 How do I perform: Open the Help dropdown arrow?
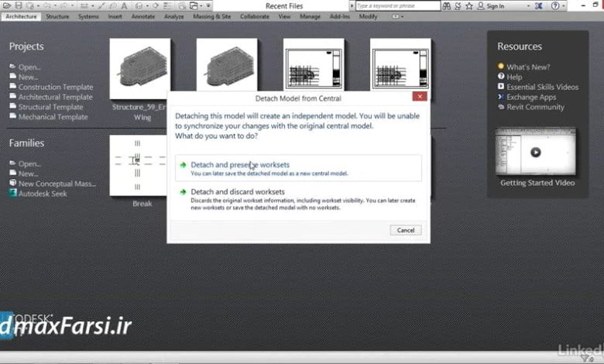pyautogui.click(x=563, y=6)
